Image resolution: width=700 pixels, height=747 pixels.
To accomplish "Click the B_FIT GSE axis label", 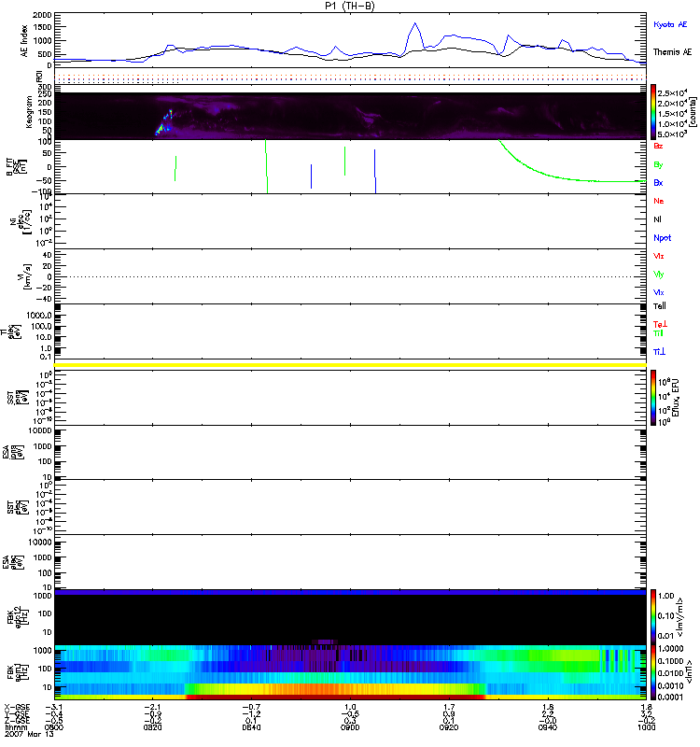I will (x=17, y=167).
